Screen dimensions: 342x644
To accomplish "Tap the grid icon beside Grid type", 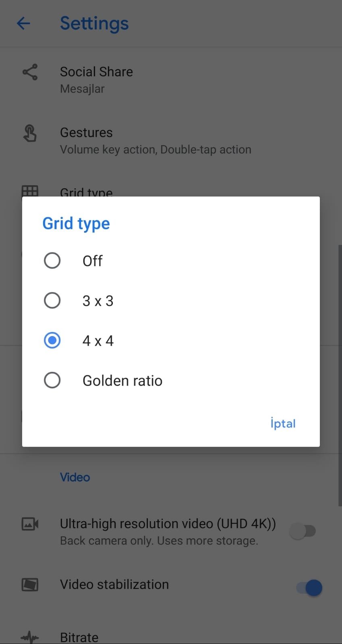I will [30, 191].
